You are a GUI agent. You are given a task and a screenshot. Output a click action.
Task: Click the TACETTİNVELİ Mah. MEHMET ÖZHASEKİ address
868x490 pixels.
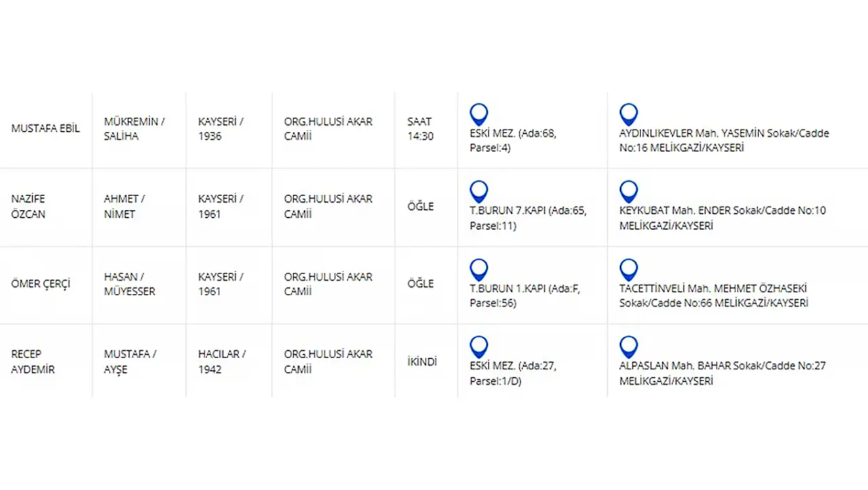(713, 296)
